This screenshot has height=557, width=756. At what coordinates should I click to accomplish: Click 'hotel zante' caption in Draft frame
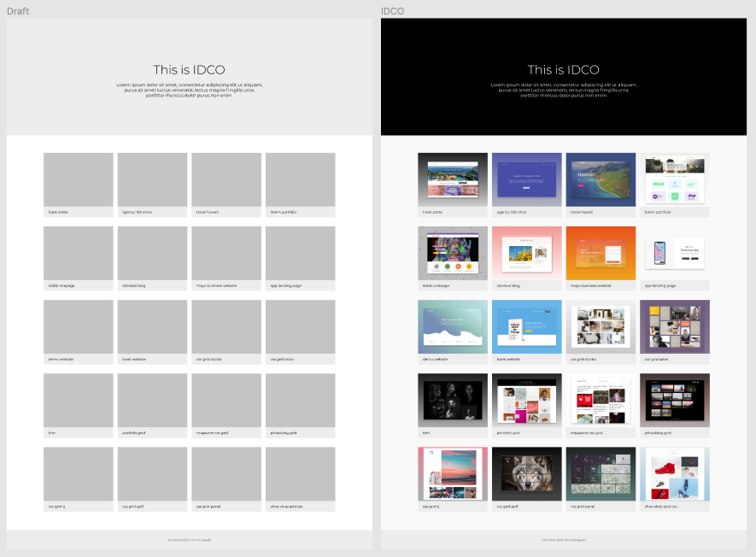tap(58, 212)
